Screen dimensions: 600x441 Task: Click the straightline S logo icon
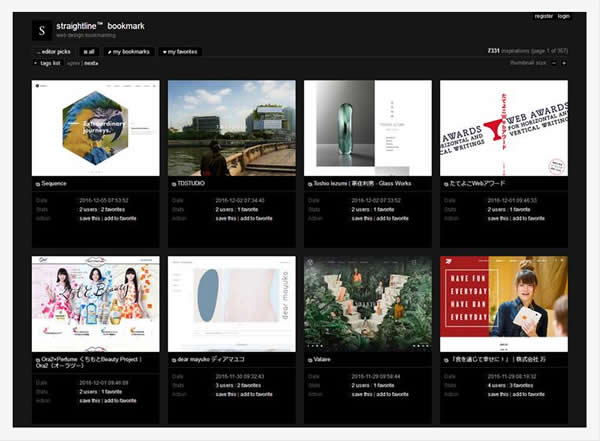(x=42, y=30)
